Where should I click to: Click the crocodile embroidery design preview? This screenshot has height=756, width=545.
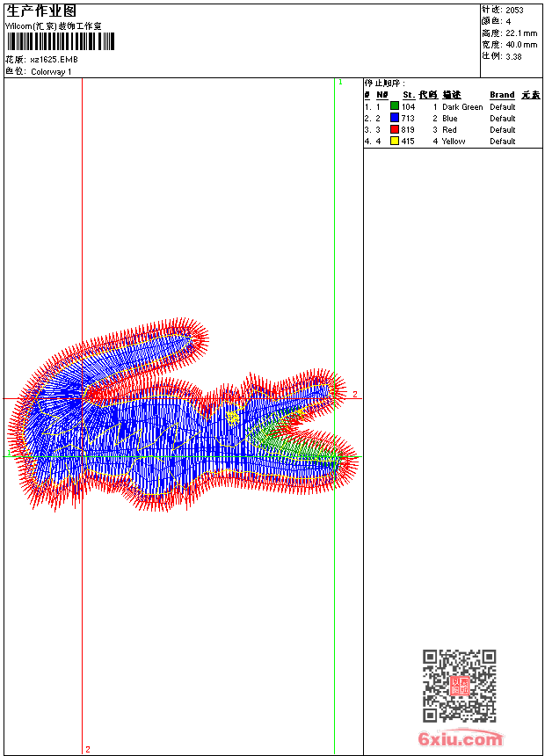(183, 415)
